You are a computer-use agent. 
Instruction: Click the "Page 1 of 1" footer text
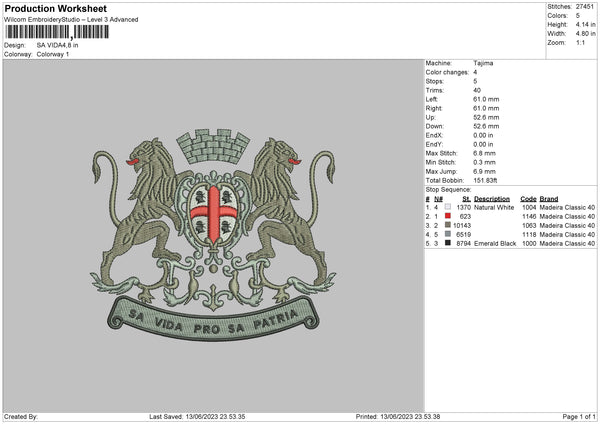579,417
